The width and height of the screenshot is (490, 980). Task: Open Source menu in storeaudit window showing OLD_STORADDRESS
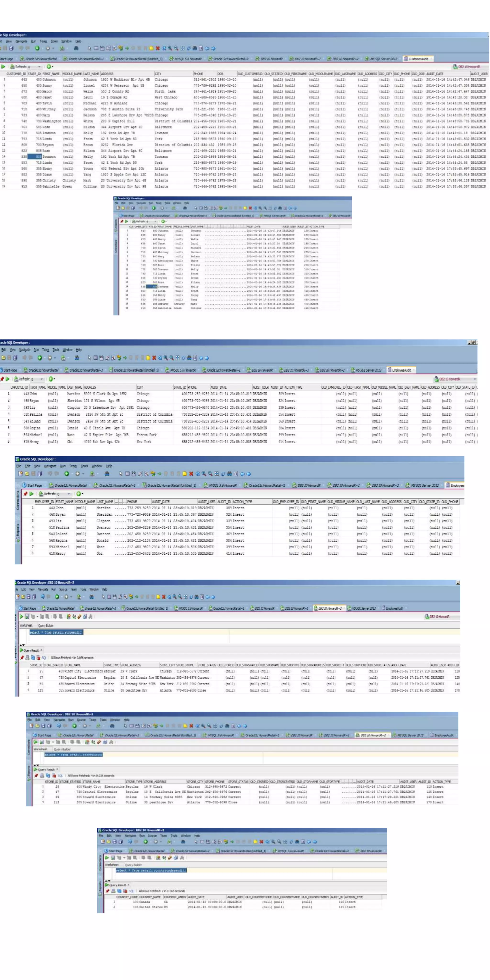[63, 589]
